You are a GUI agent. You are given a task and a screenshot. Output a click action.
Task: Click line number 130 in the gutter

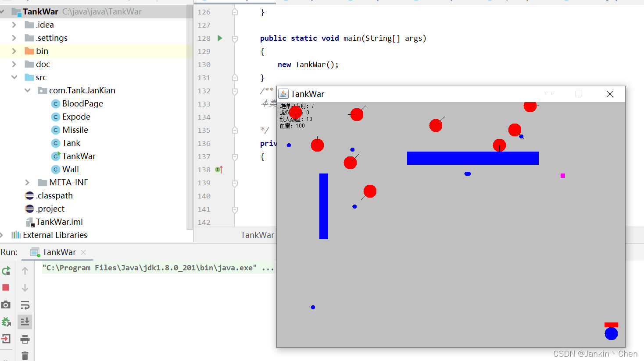click(x=204, y=64)
